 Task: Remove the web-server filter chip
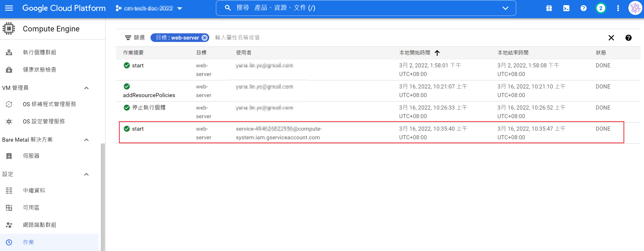coord(204,38)
